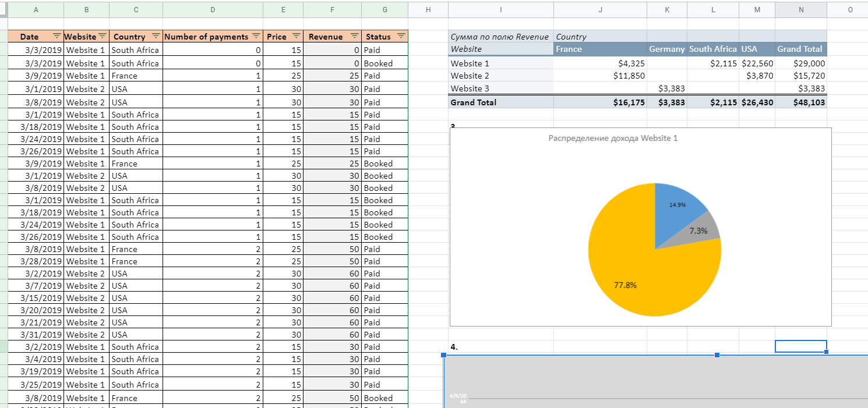This screenshot has width=868, height=408.
Task: Click the selected empty cell in column N
Action: pyautogui.click(x=801, y=346)
